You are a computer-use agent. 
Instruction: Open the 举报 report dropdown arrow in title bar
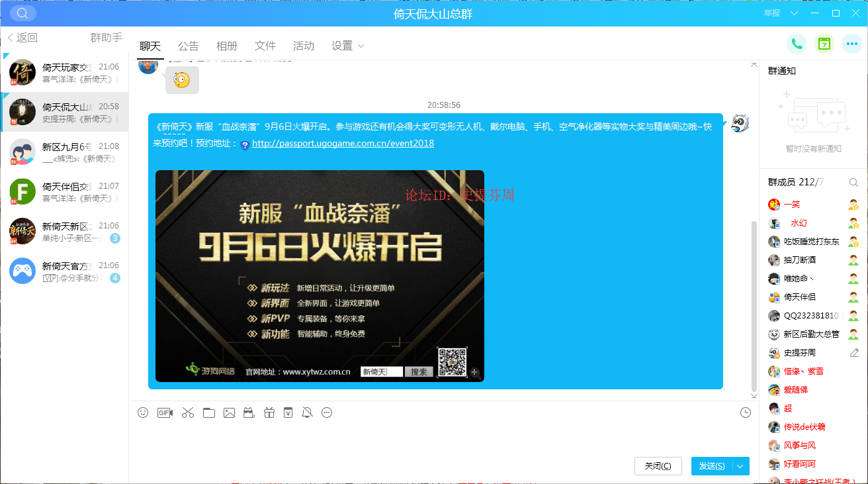click(x=794, y=13)
